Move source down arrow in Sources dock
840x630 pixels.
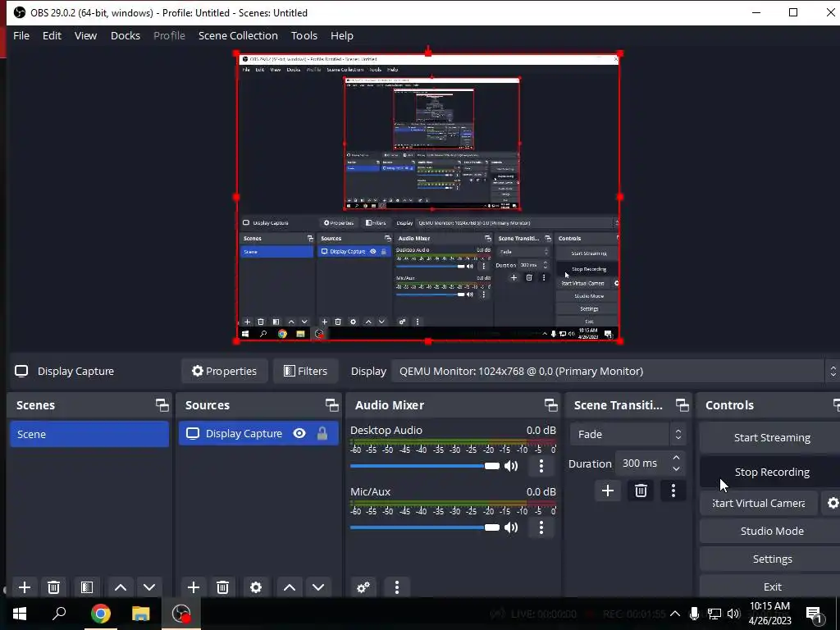tap(318, 587)
